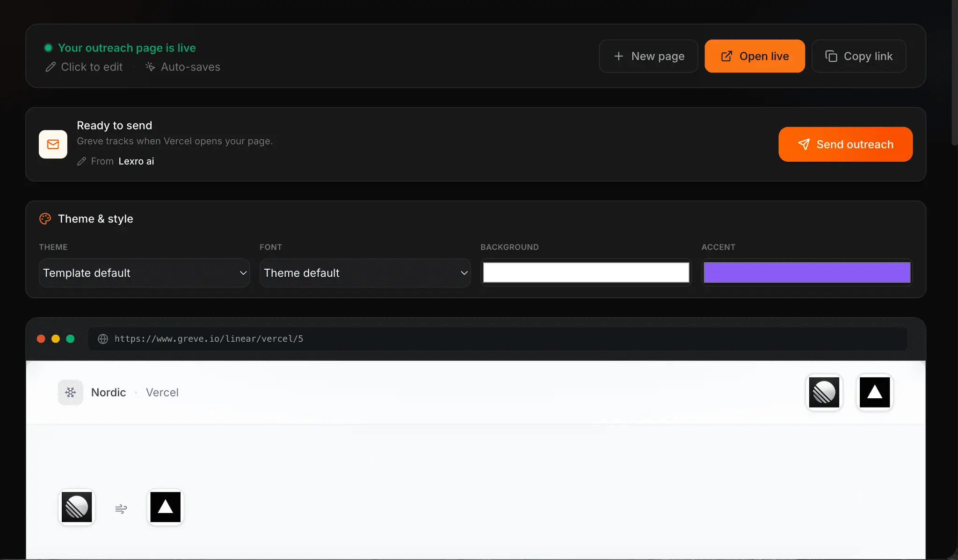Create a New page
This screenshot has height=560, width=958.
tap(648, 56)
